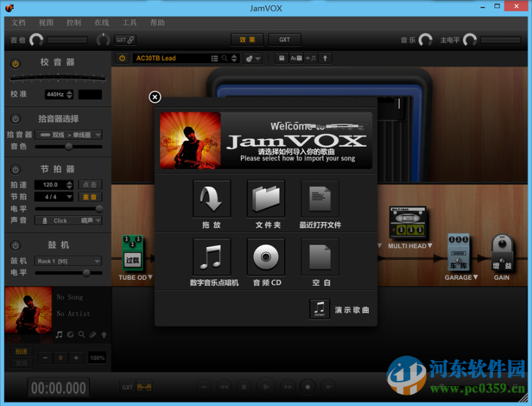The height and width of the screenshot is (406, 532).
Task: Click the GAIN pedal
Action: coord(502,253)
